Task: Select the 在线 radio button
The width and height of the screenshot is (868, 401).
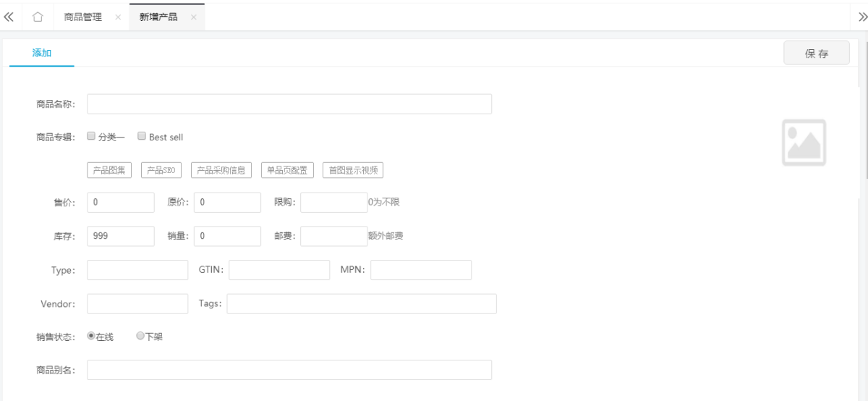Action: coord(91,336)
